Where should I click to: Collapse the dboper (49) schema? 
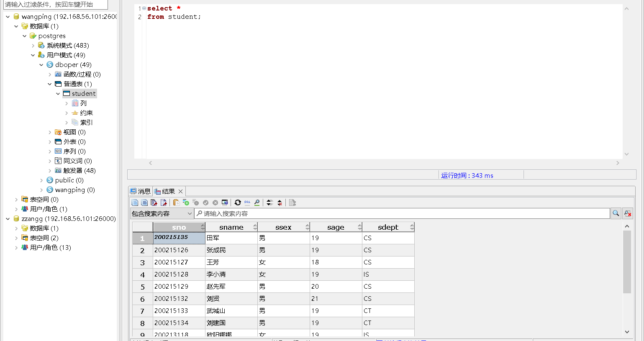41,65
